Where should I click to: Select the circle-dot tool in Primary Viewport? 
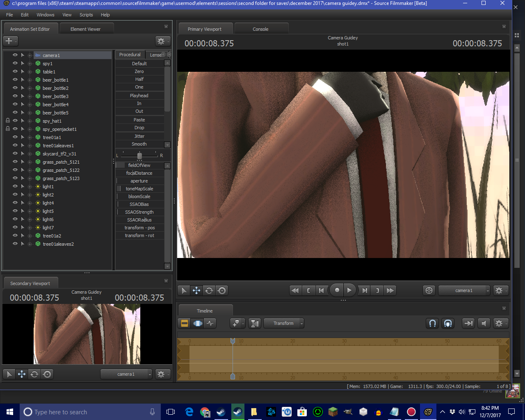[x=222, y=290]
